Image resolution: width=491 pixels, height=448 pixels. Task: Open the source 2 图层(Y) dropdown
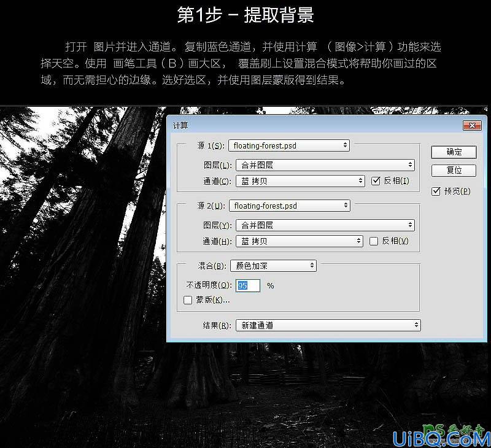tap(325, 225)
